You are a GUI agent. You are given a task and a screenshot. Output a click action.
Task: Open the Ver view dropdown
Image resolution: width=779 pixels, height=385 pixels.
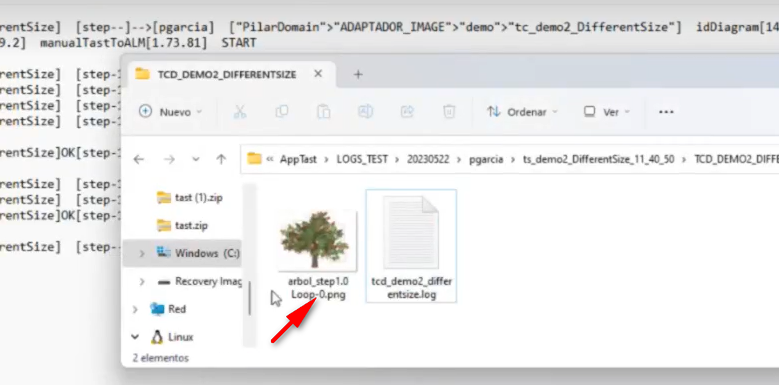[607, 112]
